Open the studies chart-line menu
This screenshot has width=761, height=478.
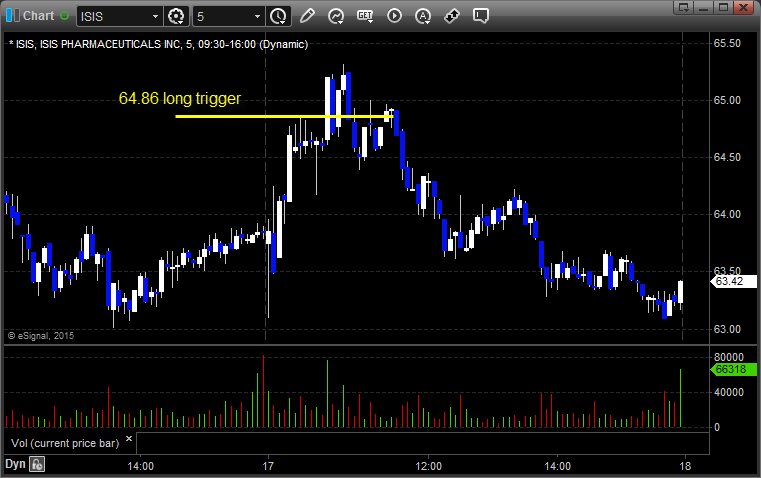click(x=335, y=16)
